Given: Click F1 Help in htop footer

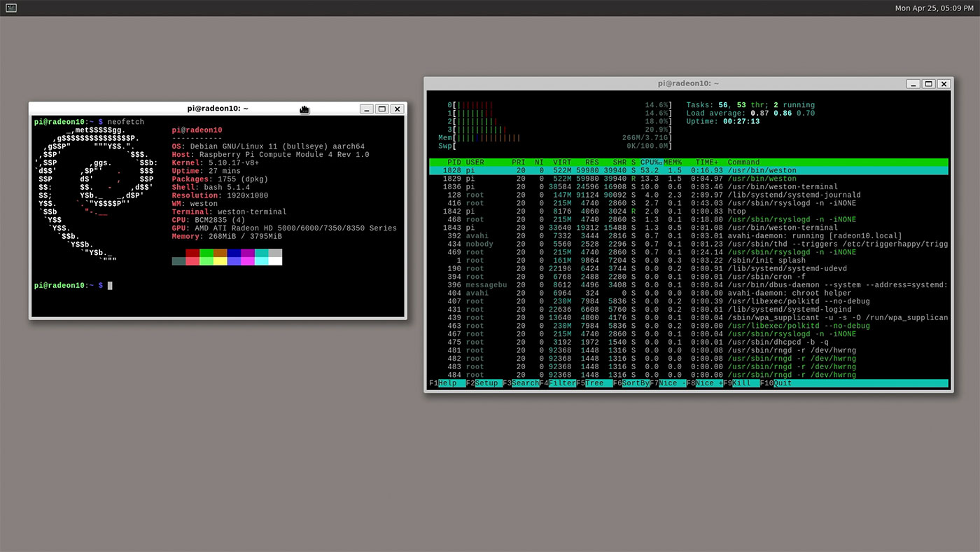Looking at the screenshot, I should [447, 383].
